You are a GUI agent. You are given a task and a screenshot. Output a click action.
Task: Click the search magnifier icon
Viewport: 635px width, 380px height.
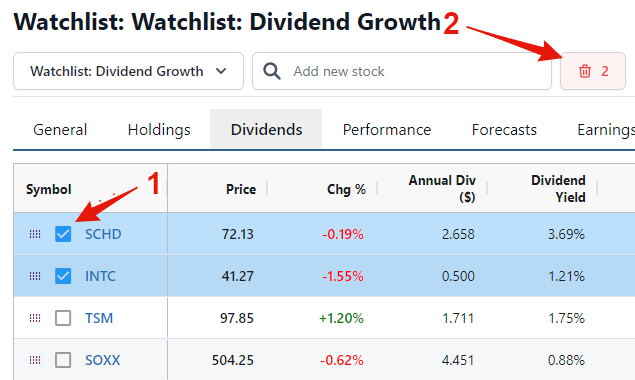click(x=271, y=71)
